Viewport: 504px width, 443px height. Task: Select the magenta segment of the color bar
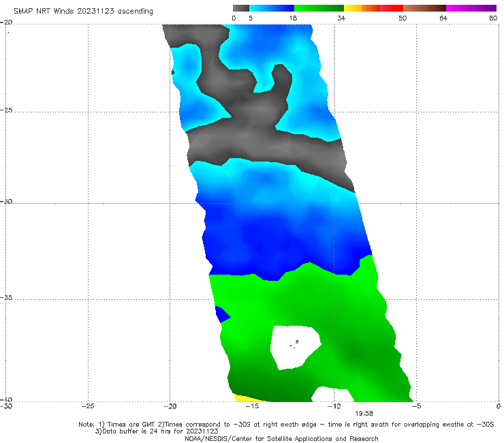pyautogui.click(x=471, y=8)
